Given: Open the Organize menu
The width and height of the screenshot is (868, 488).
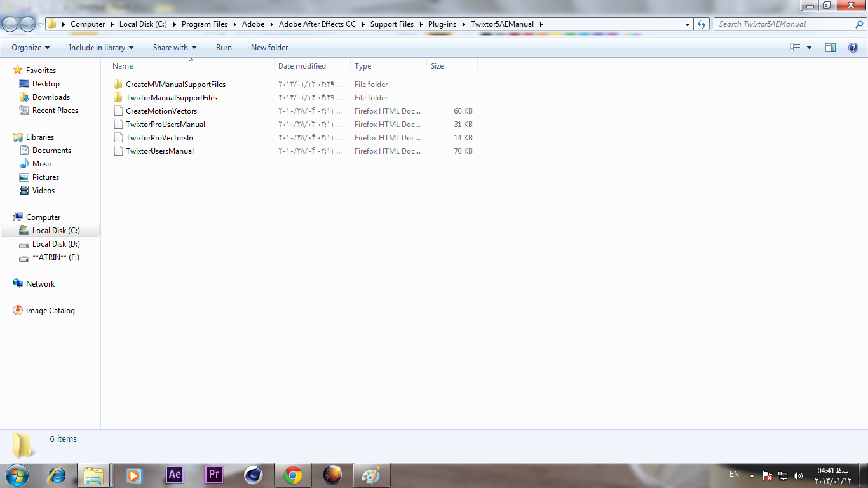Looking at the screenshot, I should (x=31, y=48).
